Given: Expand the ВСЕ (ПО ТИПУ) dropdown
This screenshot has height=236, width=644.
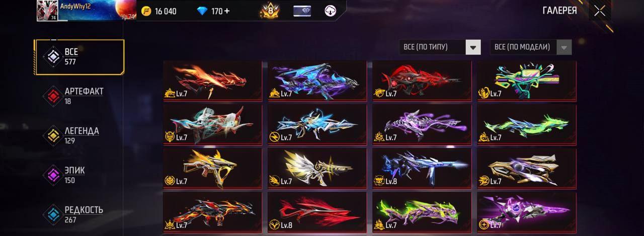Looking at the screenshot, I should coord(440,47).
